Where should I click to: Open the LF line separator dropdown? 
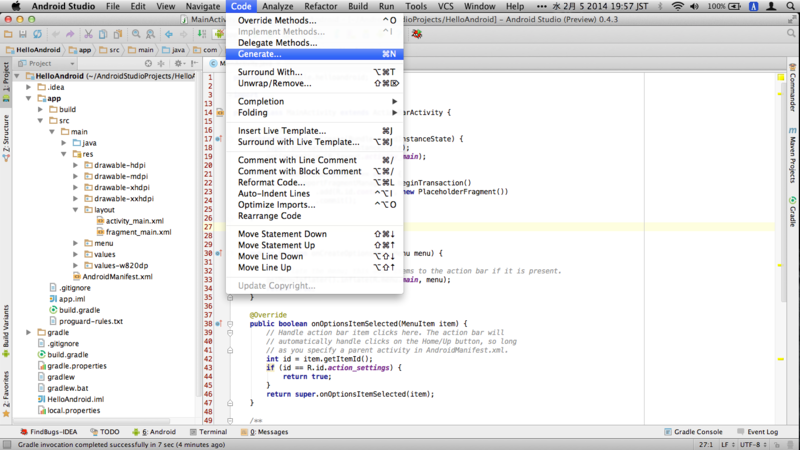click(x=728, y=444)
